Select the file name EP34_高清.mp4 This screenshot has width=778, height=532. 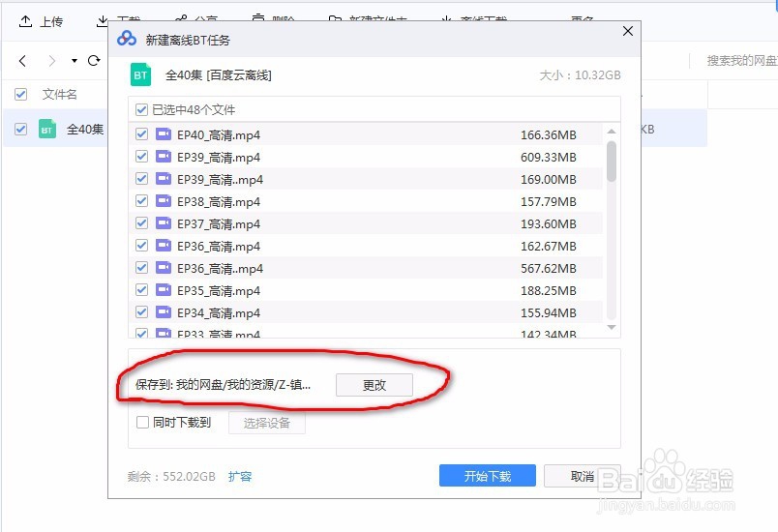click(x=219, y=313)
